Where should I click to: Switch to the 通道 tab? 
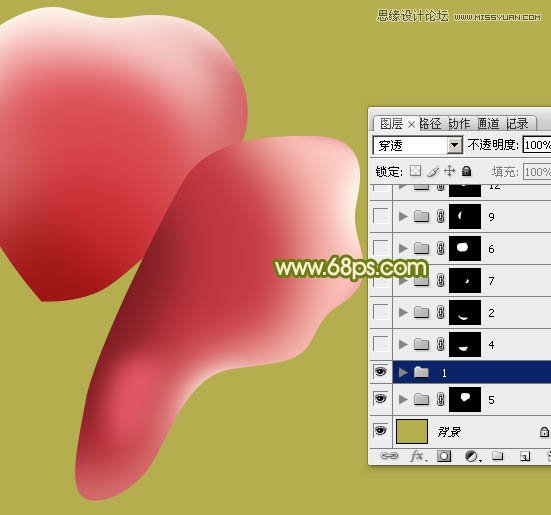pos(489,124)
